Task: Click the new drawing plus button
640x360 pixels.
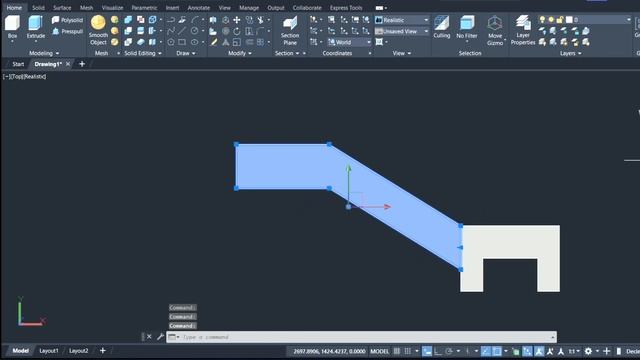Action: (x=82, y=64)
